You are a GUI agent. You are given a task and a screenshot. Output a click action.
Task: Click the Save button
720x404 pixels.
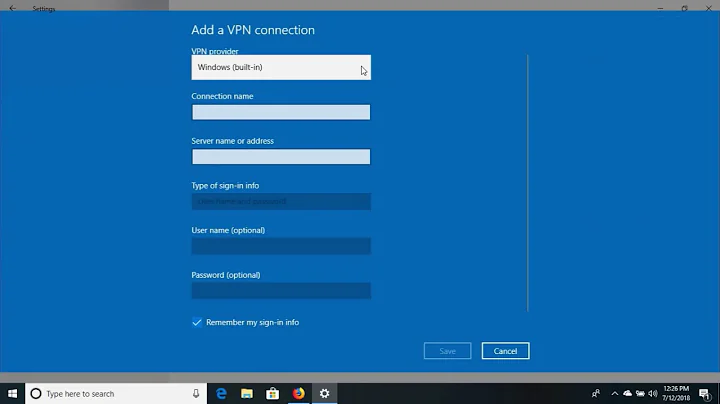click(x=447, y=351)
